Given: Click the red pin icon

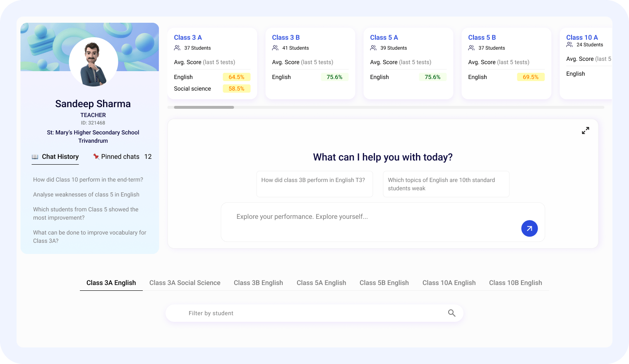Looking at the screenshot, I should (x=96, y=156).
